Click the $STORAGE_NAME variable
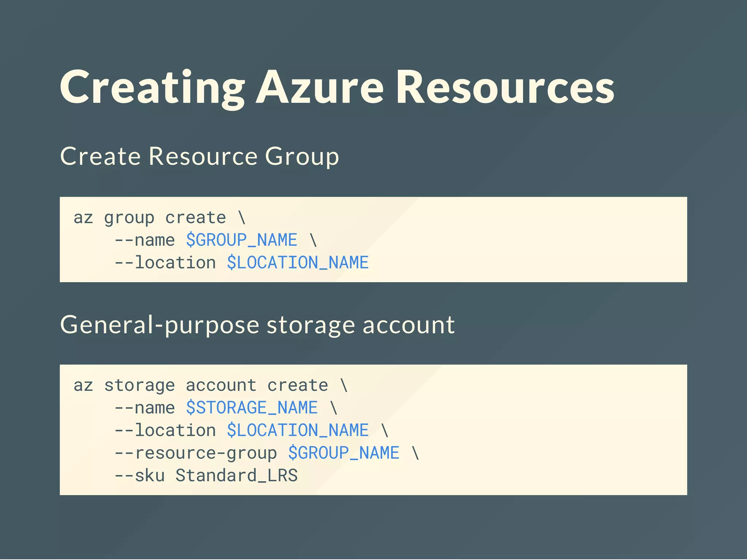747x560 pixels. (x=252, y=408)
